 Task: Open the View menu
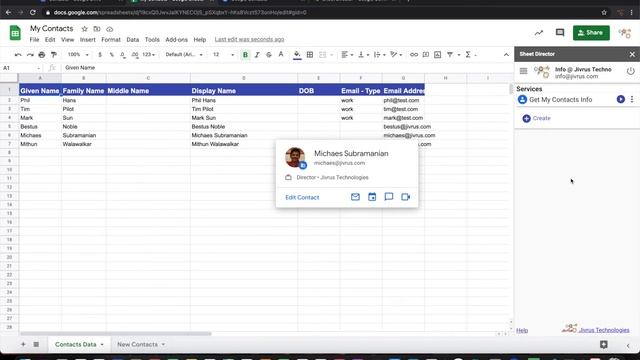pyautogui.click(x=68, y=40)
